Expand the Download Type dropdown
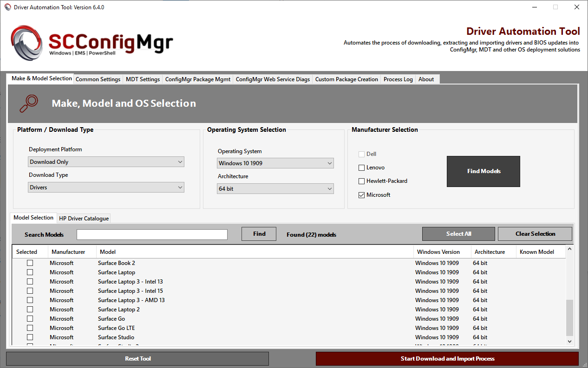Viewport: 588px width, 368px height. coord(106,187)
